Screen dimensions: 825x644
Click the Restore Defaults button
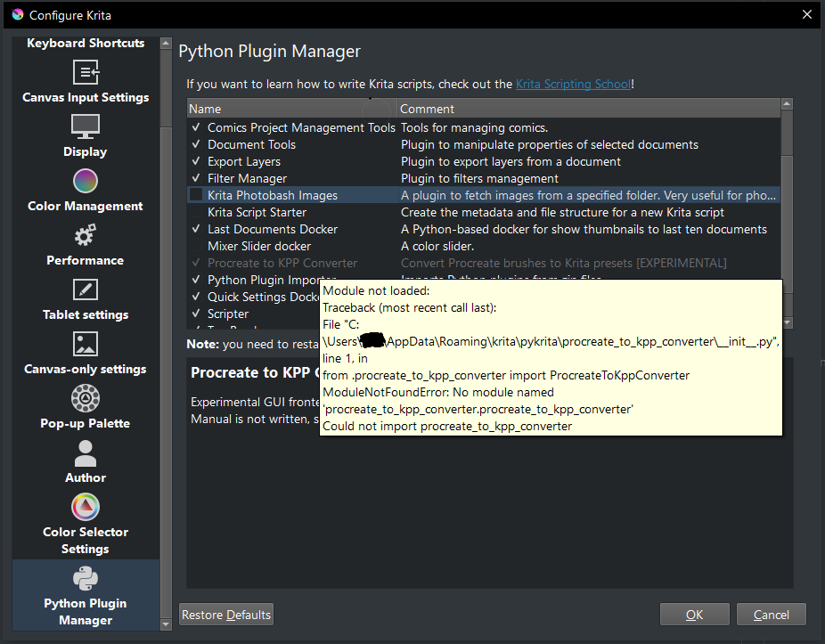click(x=226, y=615)
